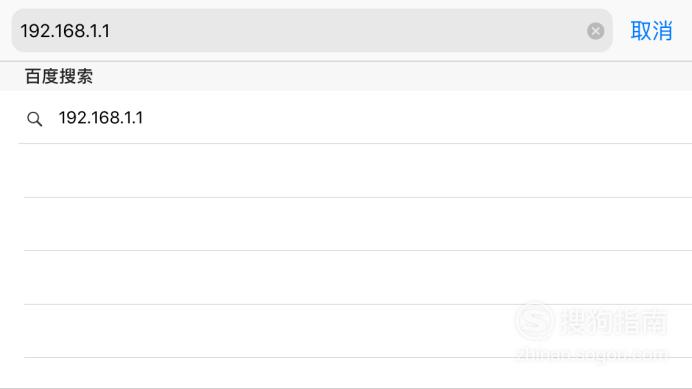
Task: Click the zhinan.sogou.com watermark URL
Action: pyautogui.click(x=592, y=355)
